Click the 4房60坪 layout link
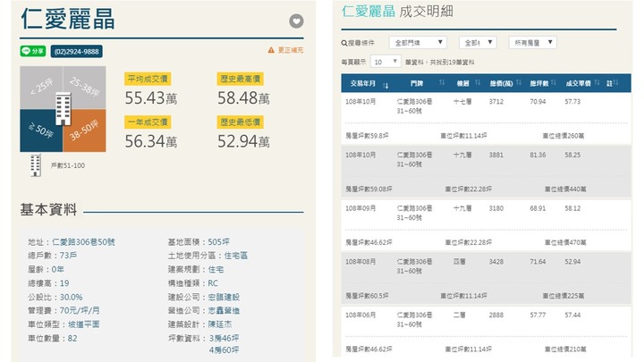644x362 pixels. coord(224,350)
